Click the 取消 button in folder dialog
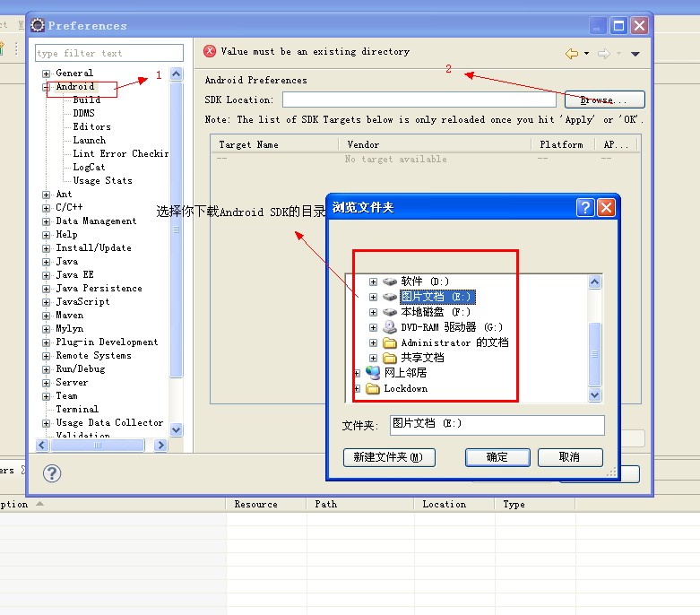The image size is (700, 615). coord(570,457)
